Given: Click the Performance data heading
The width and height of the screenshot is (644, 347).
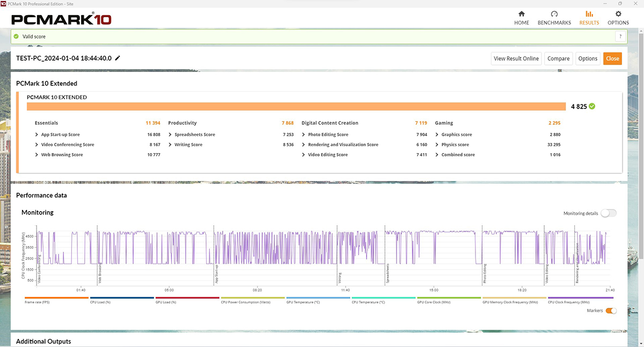Looking at the screenshot, I should 41,196.
